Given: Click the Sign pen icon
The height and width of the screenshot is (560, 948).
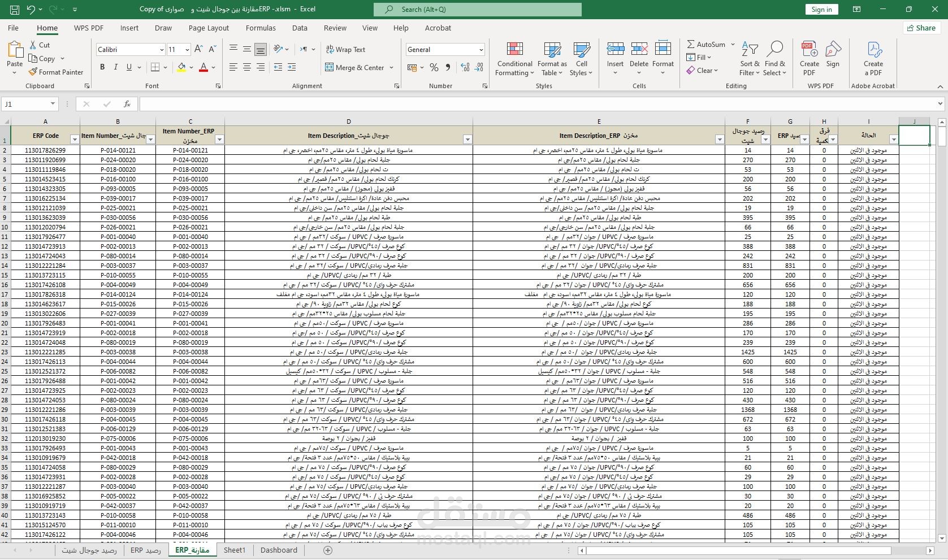Looking at the screenshot, I should [833, 50].
